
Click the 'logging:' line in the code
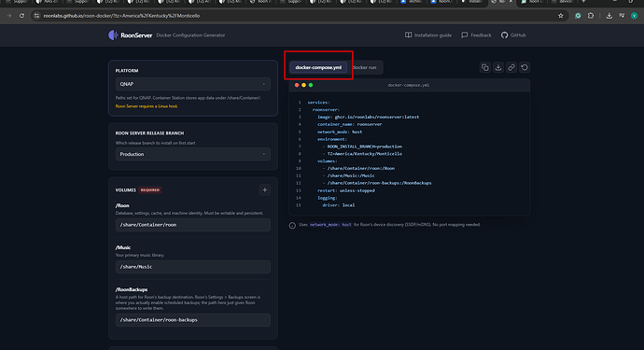pyautogui.click(x=328, y=198)
